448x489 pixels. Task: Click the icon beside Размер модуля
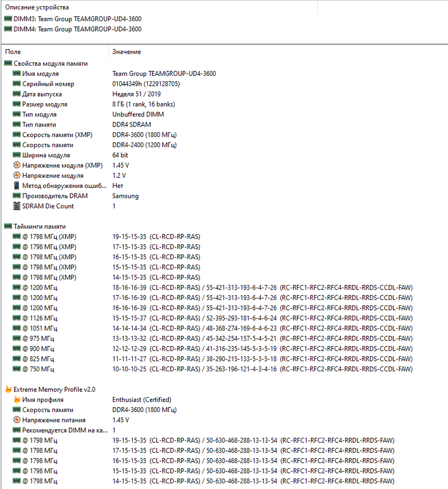[17, 104]
